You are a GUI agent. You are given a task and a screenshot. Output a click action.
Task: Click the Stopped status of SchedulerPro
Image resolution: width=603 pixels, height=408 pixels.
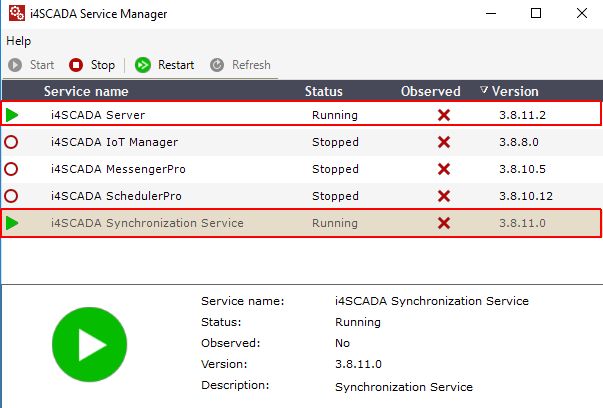[335, 196]
